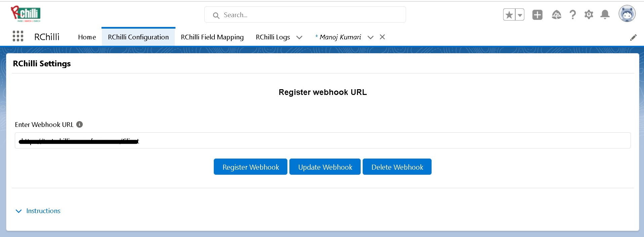This screenshot has height=237, width=644.
Task: Open the App Launcher grid
Action: [18, 36]
